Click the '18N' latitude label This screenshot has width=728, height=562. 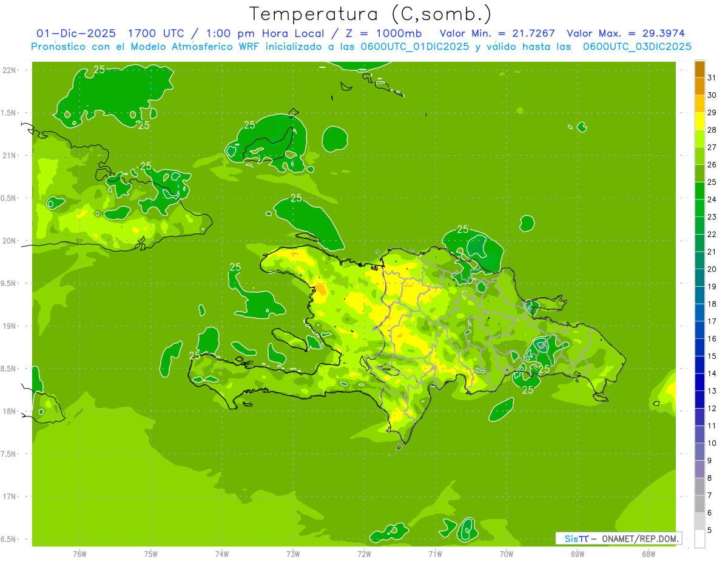coord(10,411)
